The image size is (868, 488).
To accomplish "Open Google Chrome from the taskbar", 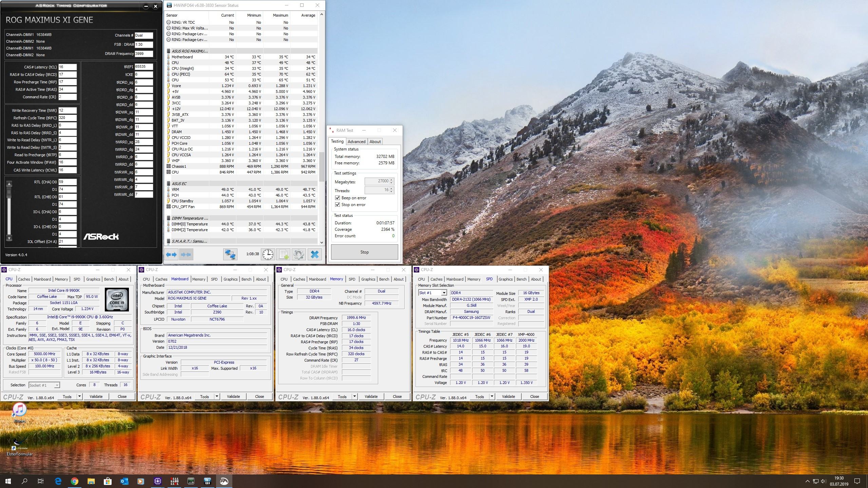I will (x=75, y=481).
